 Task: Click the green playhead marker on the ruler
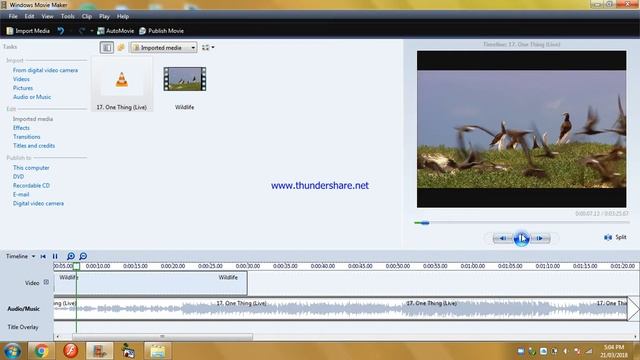tap(76, 267)
